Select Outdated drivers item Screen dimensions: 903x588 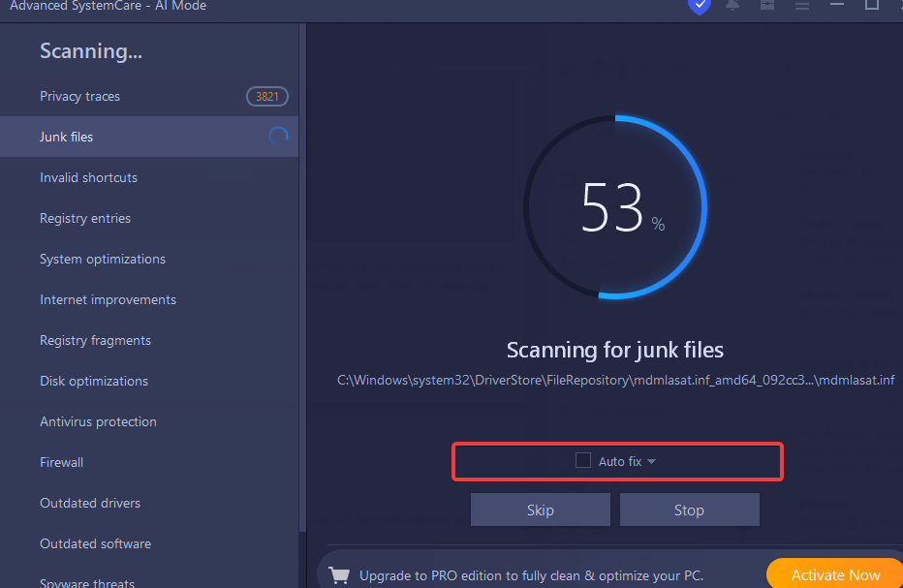pos(149,503)
